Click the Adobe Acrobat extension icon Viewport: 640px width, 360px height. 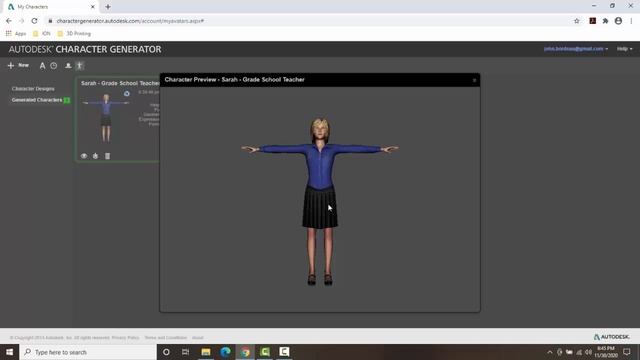coord(593,21)
